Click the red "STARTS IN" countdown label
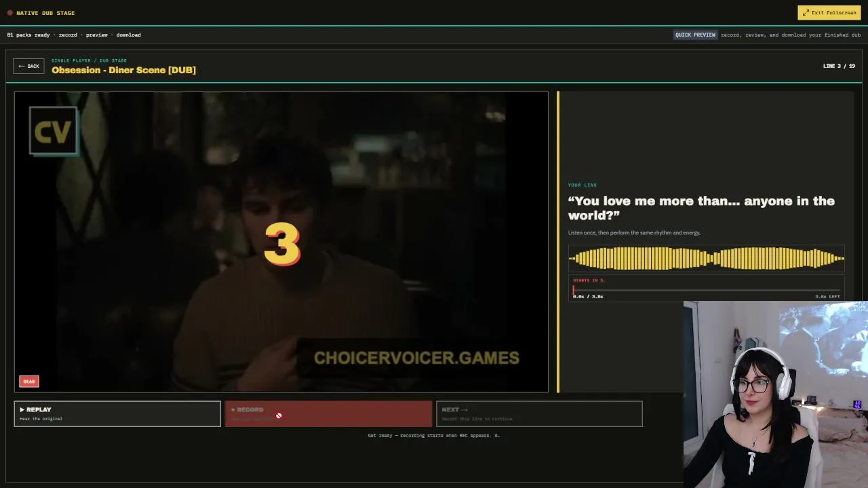This screenshot has width=868, height=488. [x=589, y=280]
